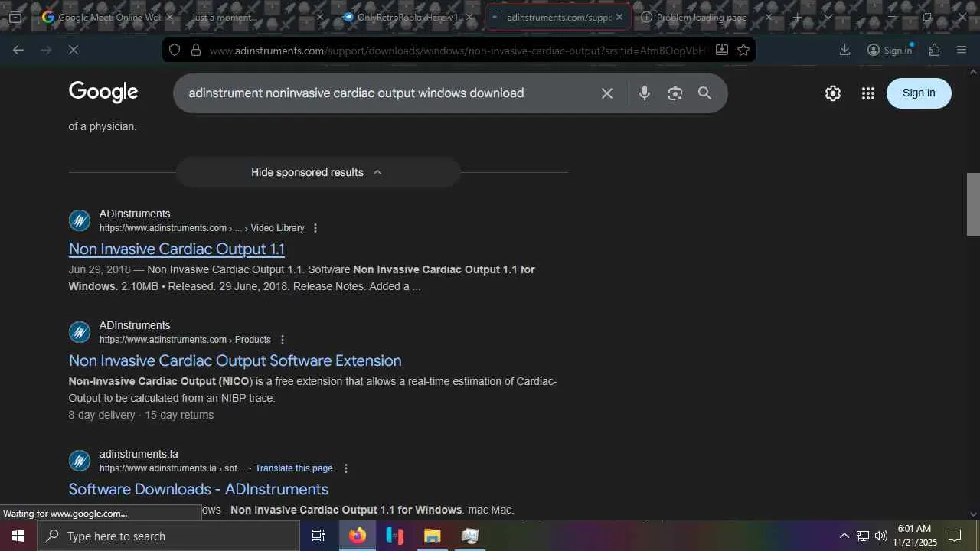The width and height of the screenshot is (980, 551).
Task: Bookmark this page with the star icon
Action: coord(743,50)
